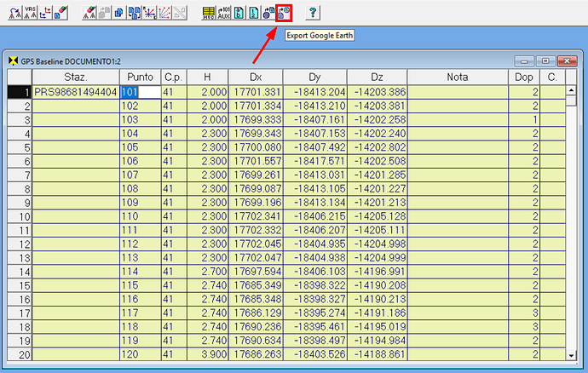The height and width of the screenshot is (373, 588).
Task: Click the question mark help icon
Action: click(313, 12)
